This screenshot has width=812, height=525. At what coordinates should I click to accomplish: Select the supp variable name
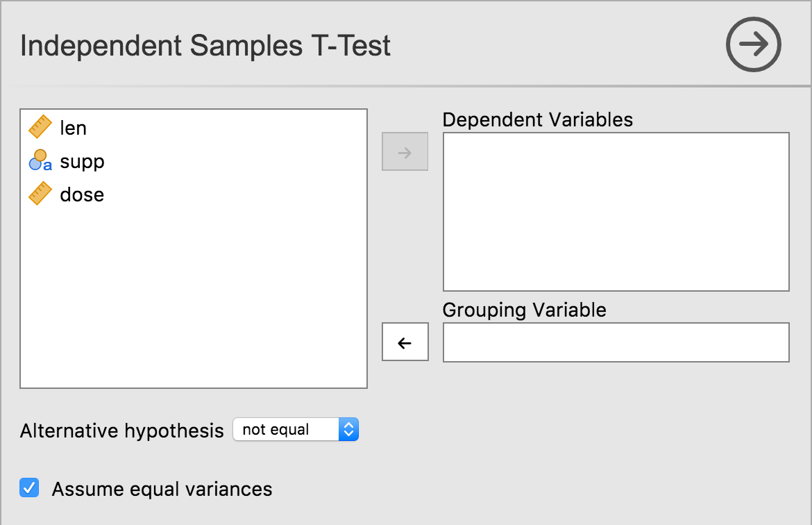[x=82, y=161]
